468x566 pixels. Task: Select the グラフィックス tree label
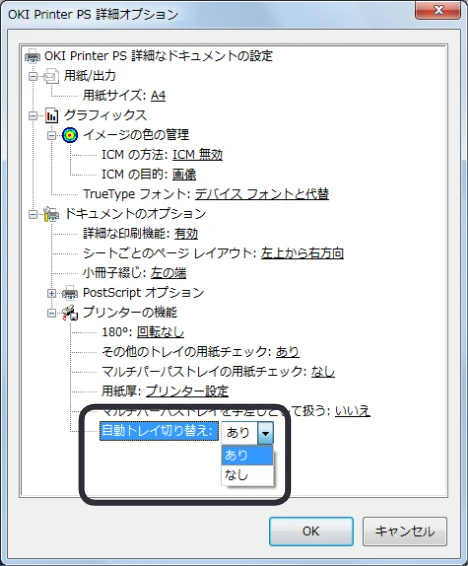105,116
